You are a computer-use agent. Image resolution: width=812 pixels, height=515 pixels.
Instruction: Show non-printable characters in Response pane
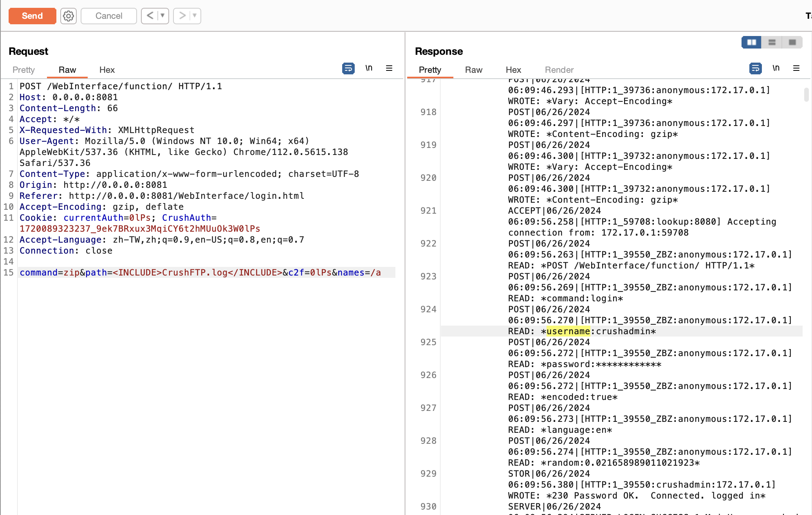776,68
